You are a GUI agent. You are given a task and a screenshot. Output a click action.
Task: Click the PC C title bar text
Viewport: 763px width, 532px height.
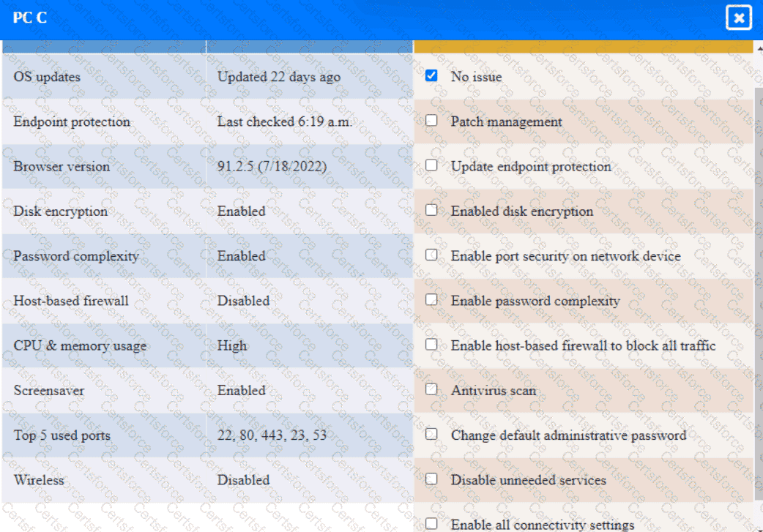(x=30, y=18)
